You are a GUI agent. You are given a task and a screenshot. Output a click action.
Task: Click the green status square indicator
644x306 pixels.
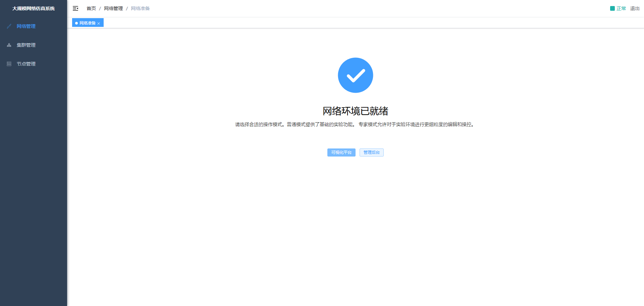(x=612, y=8)
